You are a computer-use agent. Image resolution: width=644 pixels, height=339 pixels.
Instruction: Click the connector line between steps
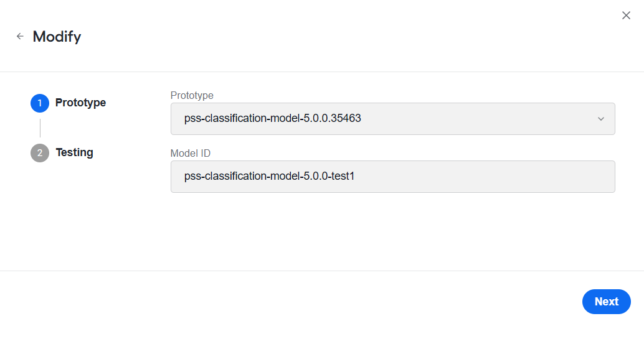pos(40,128)
